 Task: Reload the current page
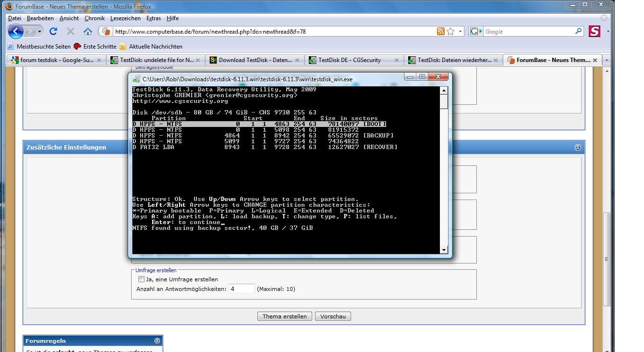coord(53,31)
